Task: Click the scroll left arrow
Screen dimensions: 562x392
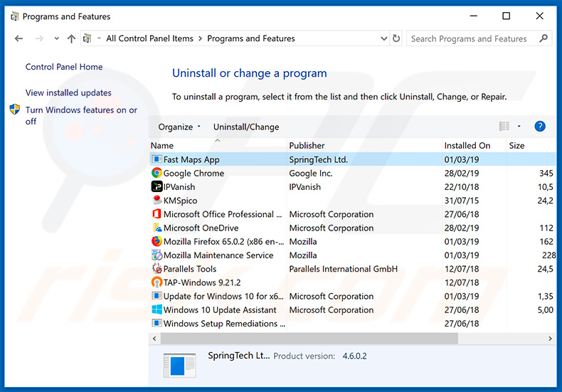Action: point(154,338)
